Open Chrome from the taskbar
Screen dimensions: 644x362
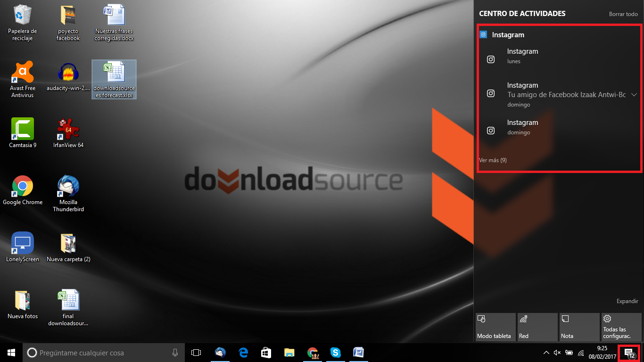click(313, 353)
